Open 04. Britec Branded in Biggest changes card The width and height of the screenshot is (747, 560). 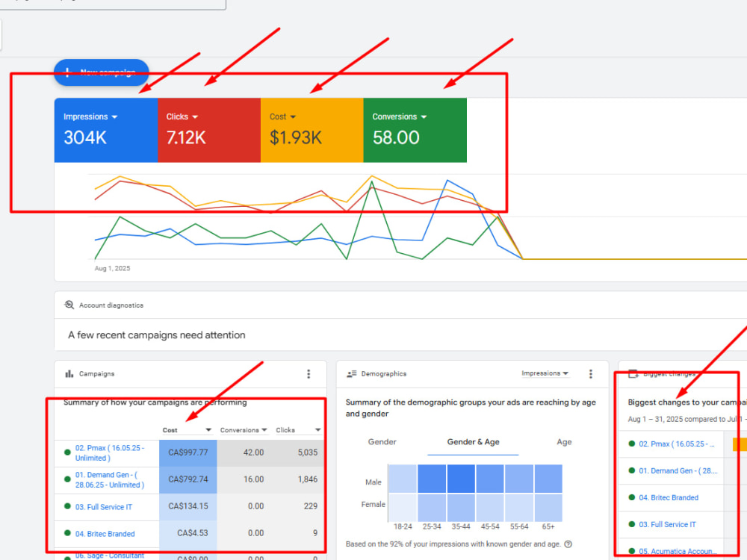click(669, 497)
